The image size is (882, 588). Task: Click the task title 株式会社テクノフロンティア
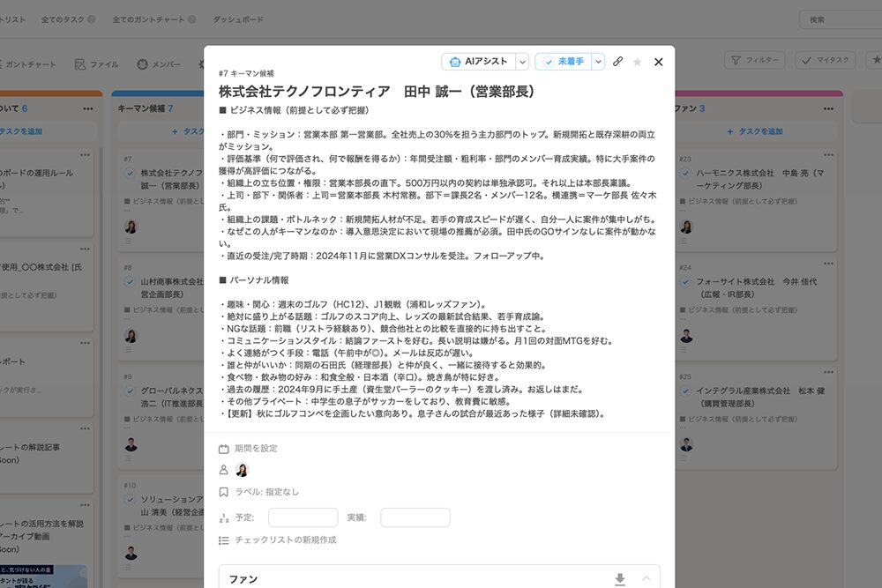click(304, 91)
